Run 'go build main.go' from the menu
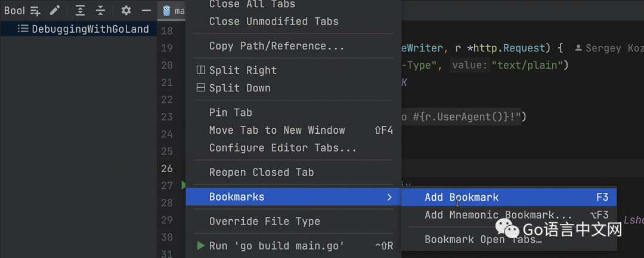Screen dimensions: 644x258 (x=277, y=245)
